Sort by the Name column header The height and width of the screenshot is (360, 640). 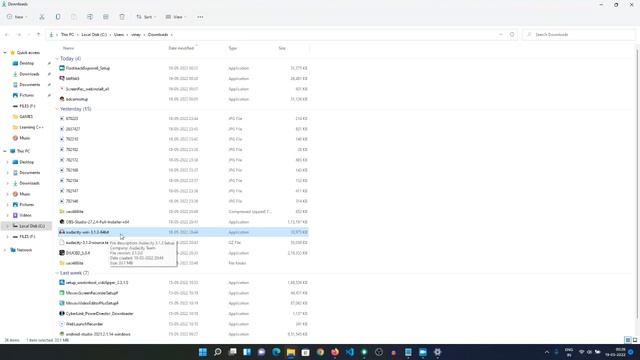coord(69,48)
